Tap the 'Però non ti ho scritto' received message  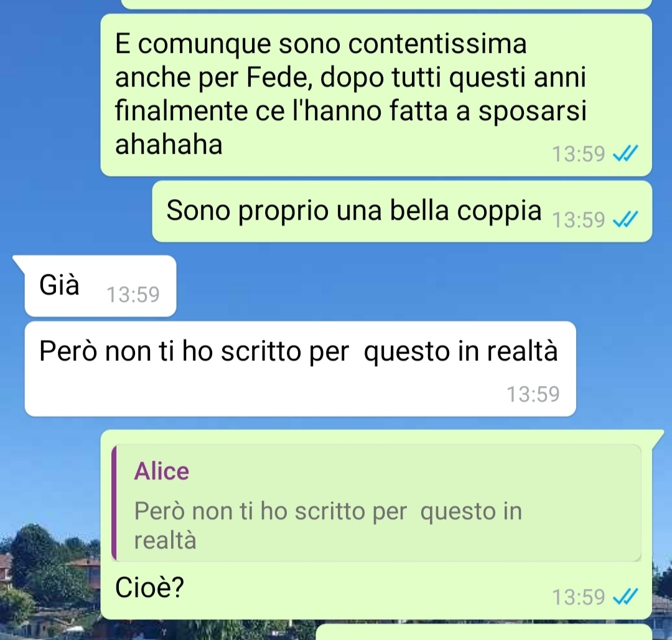click(x=300, y=369)
